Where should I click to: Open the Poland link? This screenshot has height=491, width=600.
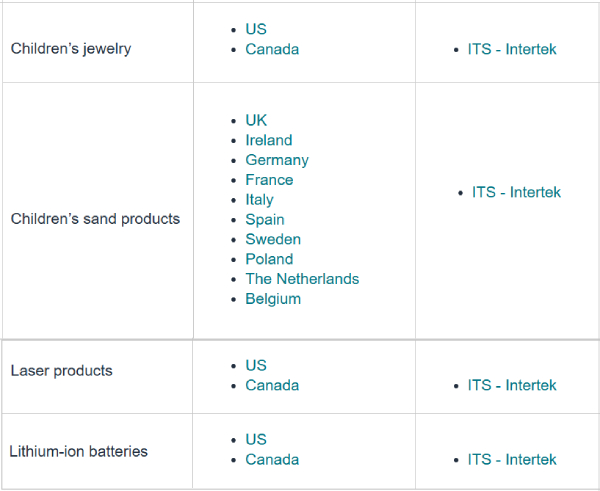pos(269,259)
